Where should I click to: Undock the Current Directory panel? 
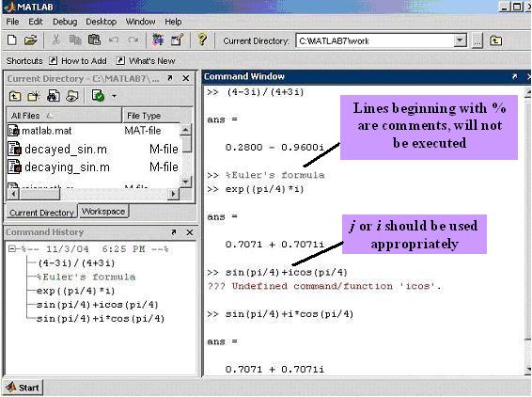170,78
